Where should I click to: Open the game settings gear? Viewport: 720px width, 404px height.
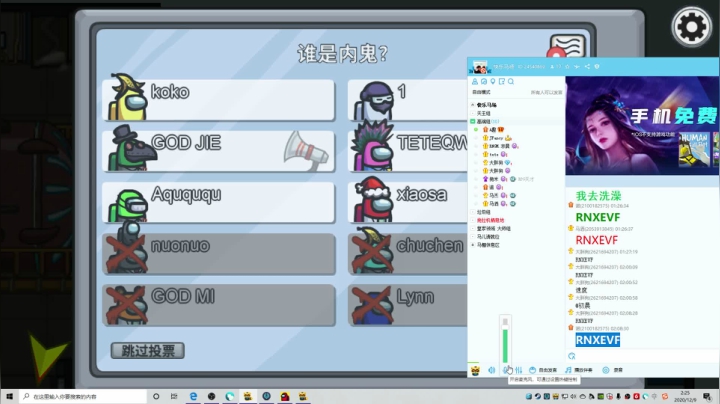click(692, 28)
